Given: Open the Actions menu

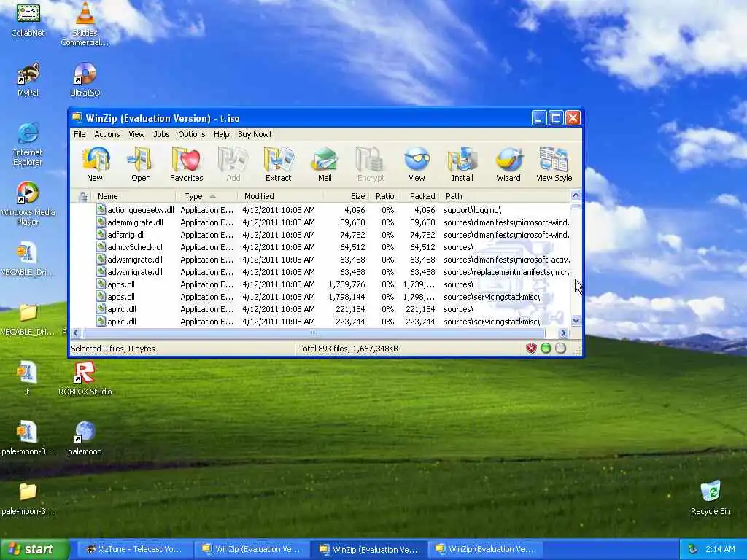Looking at the screenshot, I should click(x=107, y=134).
